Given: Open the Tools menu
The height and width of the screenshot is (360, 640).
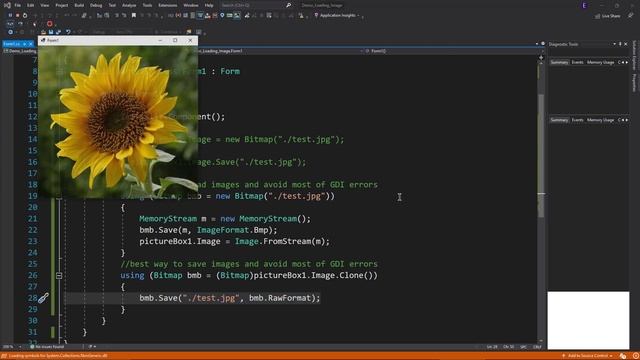Looking at the screenshot, I should 147,5.
